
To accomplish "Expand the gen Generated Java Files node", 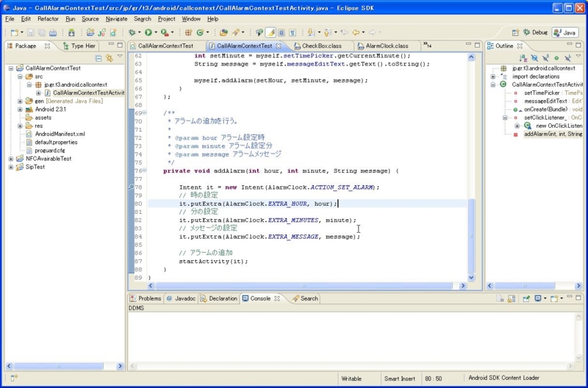I will 21,101.
